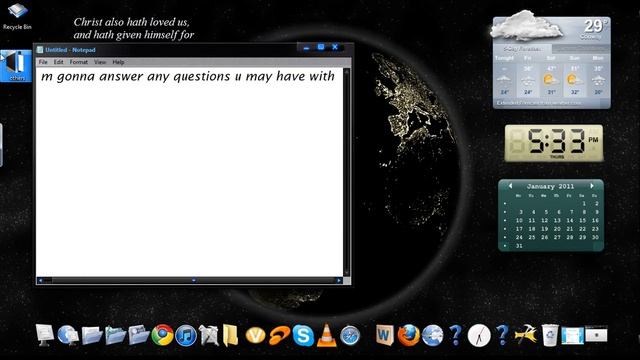Click the Sat forecast column in weather widget

pyautogui.click(x=551, y=76)
